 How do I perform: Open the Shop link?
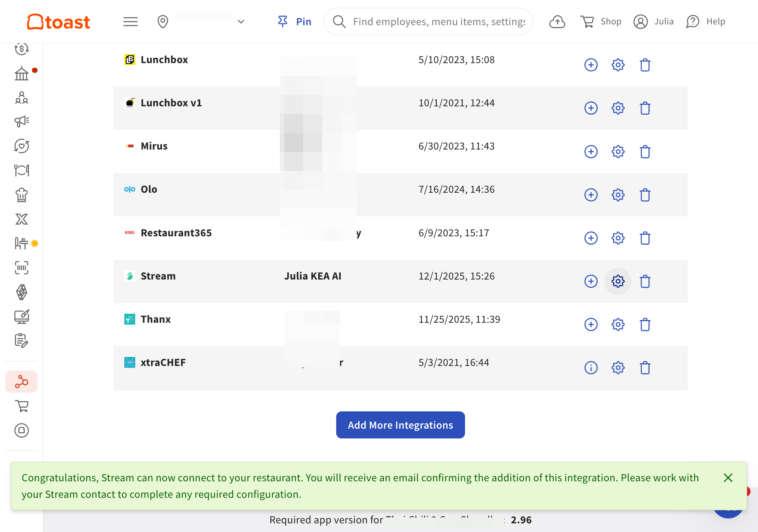(601, 22)
